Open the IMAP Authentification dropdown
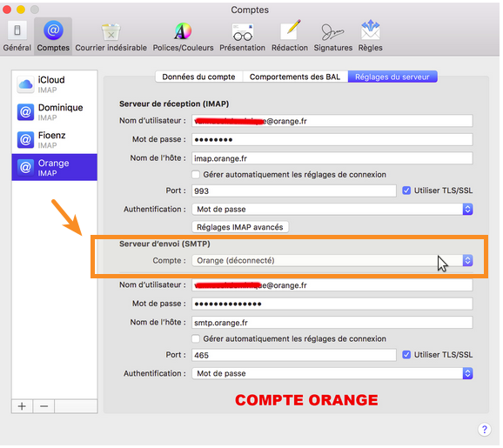 point(332,210)
